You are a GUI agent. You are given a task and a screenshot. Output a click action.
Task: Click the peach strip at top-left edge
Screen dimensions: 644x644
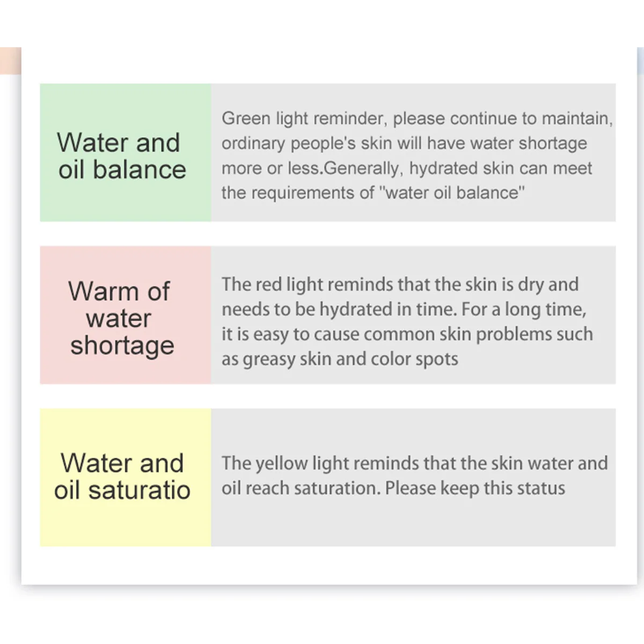tap(10, 60)
